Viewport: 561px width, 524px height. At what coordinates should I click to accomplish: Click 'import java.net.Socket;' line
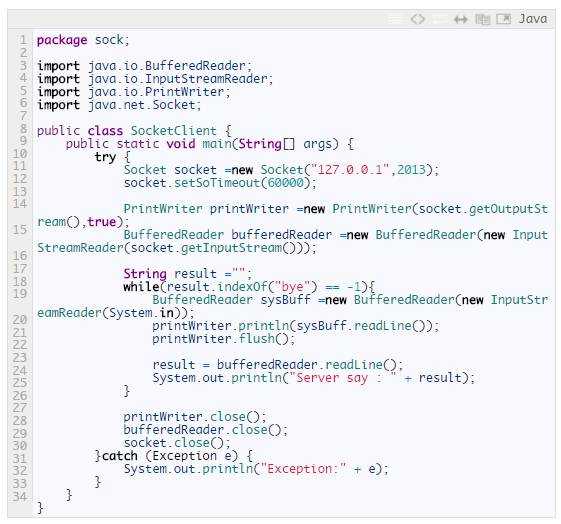click(119, 105)
